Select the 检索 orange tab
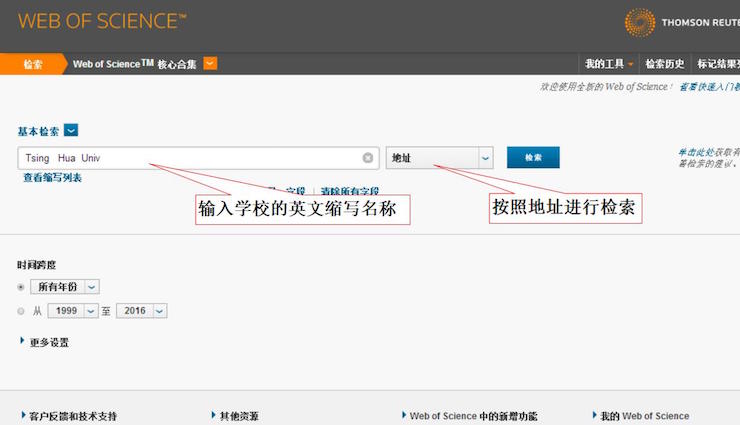Screen dimensions: 740x425 click(x=33, y=64)
